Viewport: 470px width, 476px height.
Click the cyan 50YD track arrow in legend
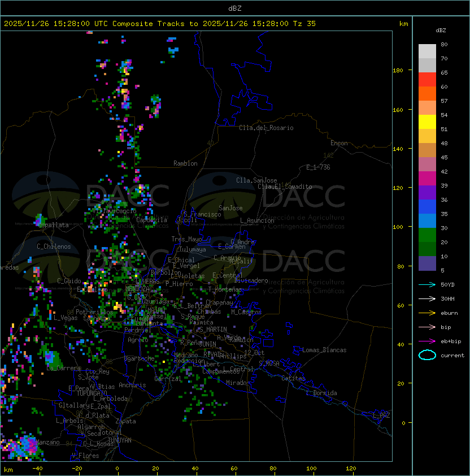[x=427, y=284]
